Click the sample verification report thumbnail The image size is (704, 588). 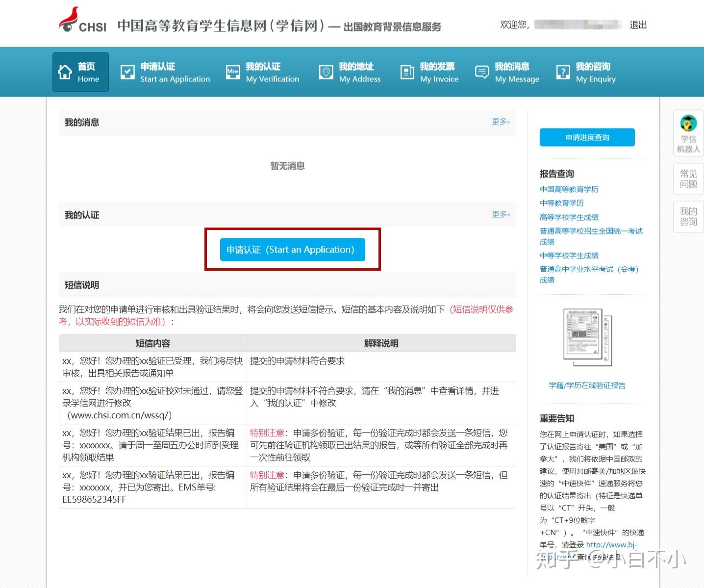point(586,336)
